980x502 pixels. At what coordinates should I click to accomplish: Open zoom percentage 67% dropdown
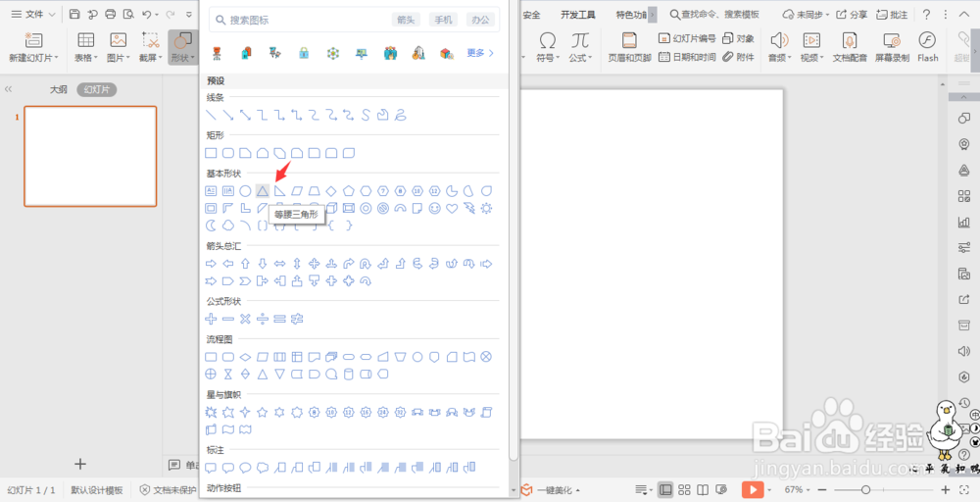pos(797,489)
